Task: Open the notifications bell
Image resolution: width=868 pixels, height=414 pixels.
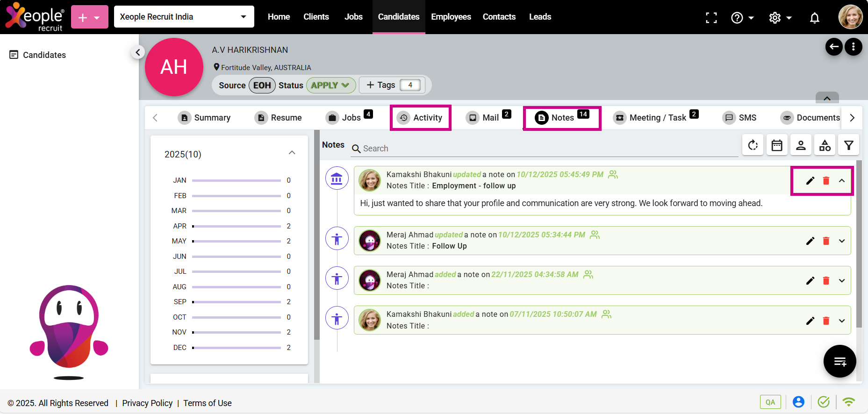Action: click(814, 18)
